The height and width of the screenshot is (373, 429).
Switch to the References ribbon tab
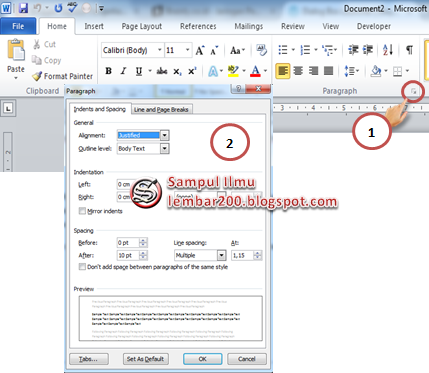198,26
